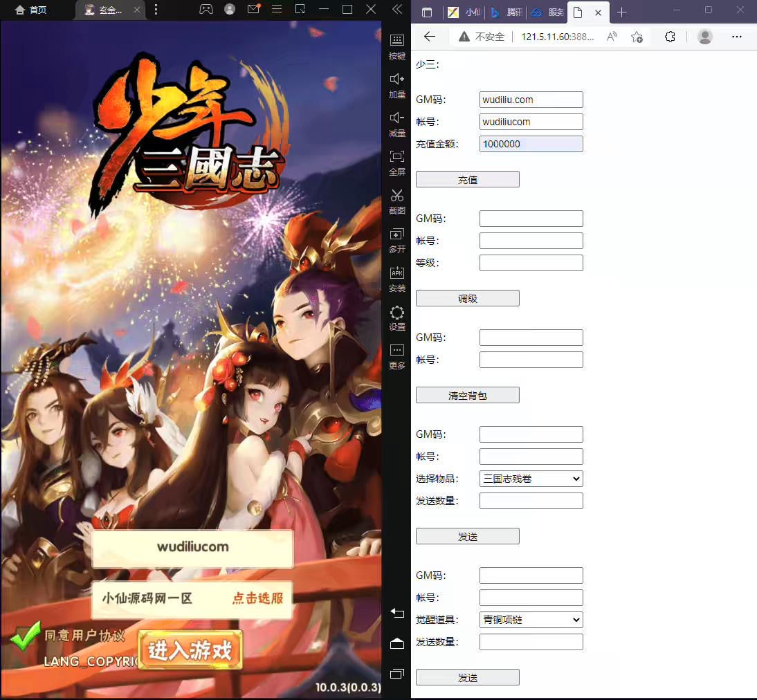Toggle 全屏 fullscreen mode
This screenshot has width=757, height=700.
click(x=397, y=163)
